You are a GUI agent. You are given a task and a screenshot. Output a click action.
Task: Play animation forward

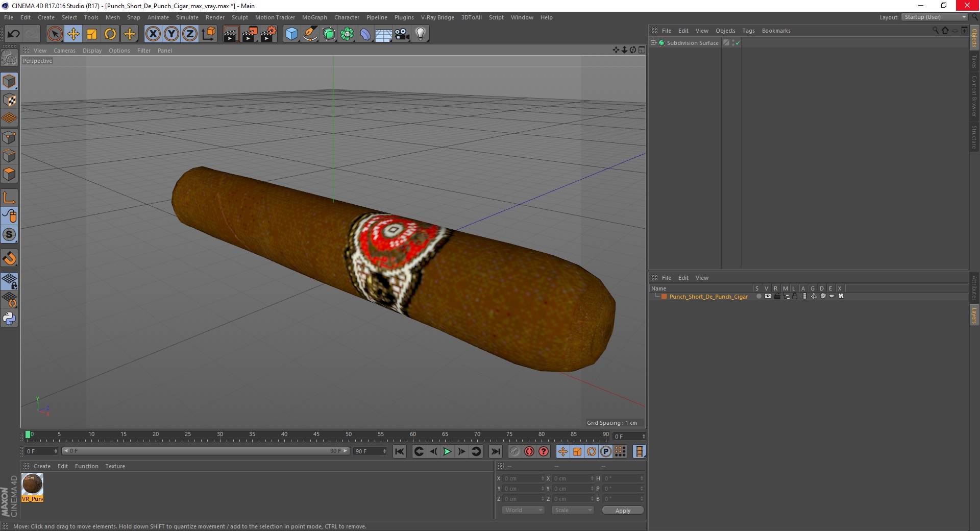pyautogui.click(x=447, y=451)
